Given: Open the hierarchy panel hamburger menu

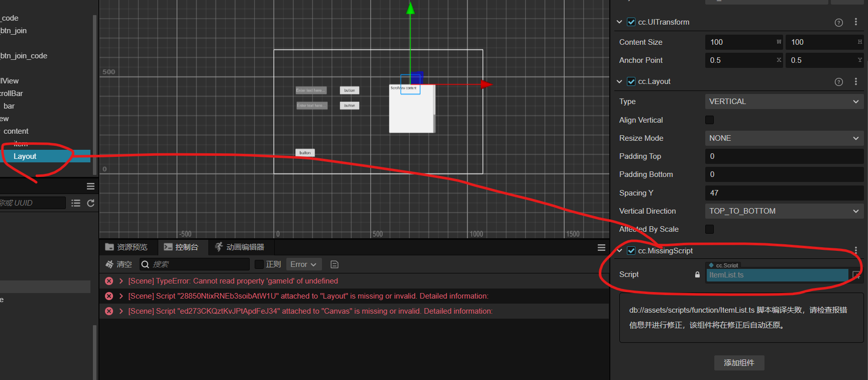Looking at the screenshot, I should pos(90,186).
